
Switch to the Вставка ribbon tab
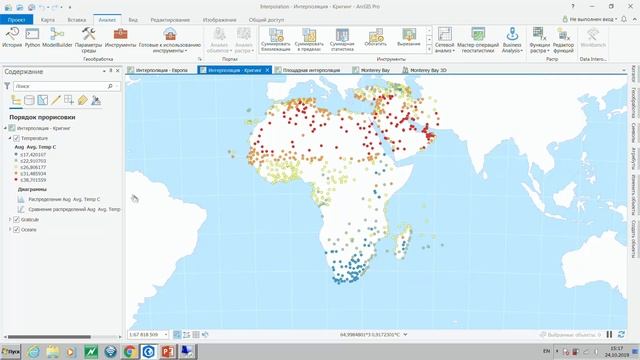tap(77, 20)
